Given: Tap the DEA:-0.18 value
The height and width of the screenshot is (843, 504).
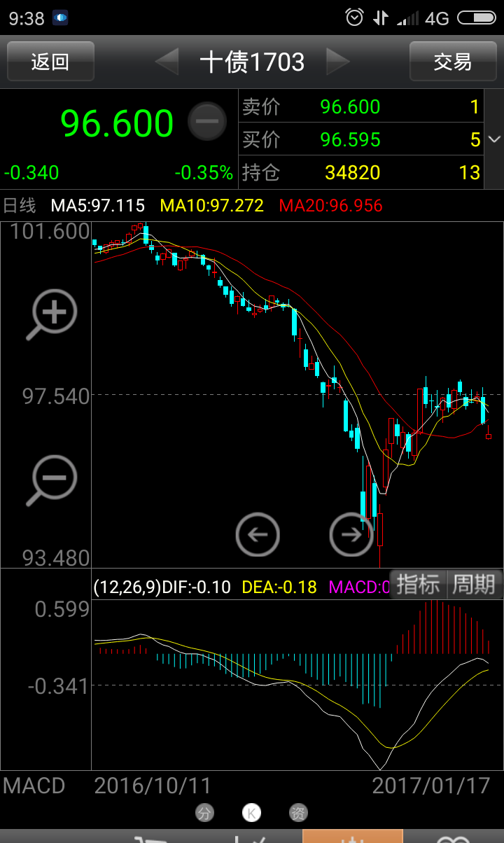Looking at the screenshot, I should point(279,587).
